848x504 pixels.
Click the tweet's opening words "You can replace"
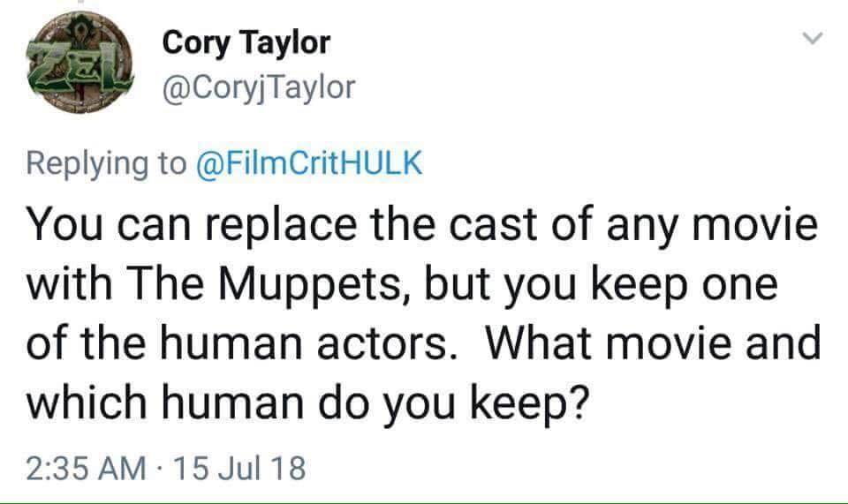[x=179, y=227]
